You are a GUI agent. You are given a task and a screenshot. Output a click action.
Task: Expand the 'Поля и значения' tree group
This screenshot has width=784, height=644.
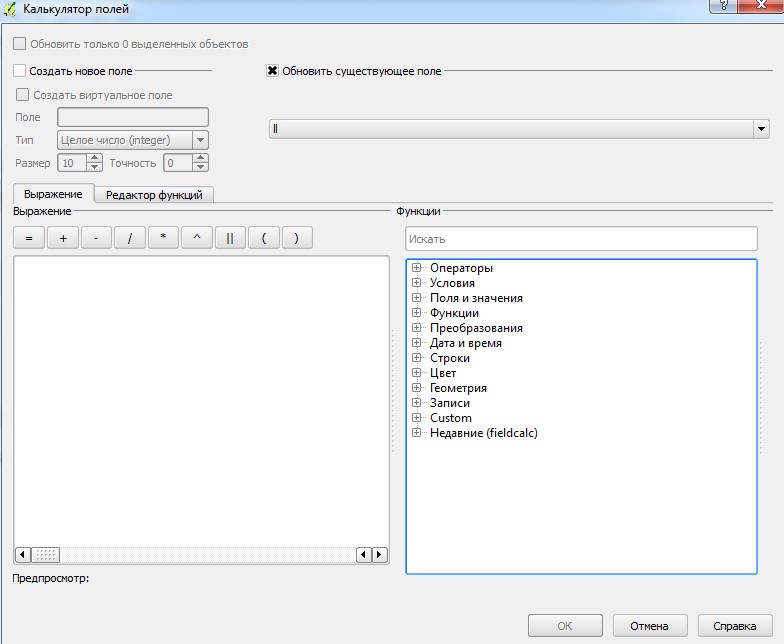coord(416,298)
